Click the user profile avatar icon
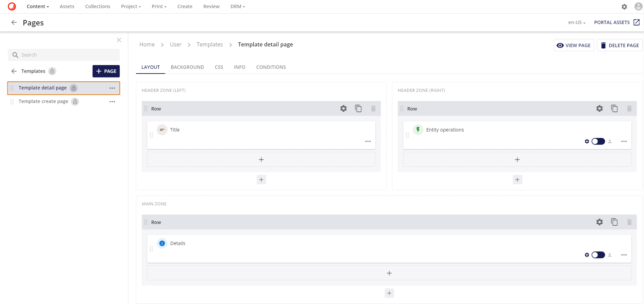The width and height of the screenshot is (644, 304). click(638, 6)
